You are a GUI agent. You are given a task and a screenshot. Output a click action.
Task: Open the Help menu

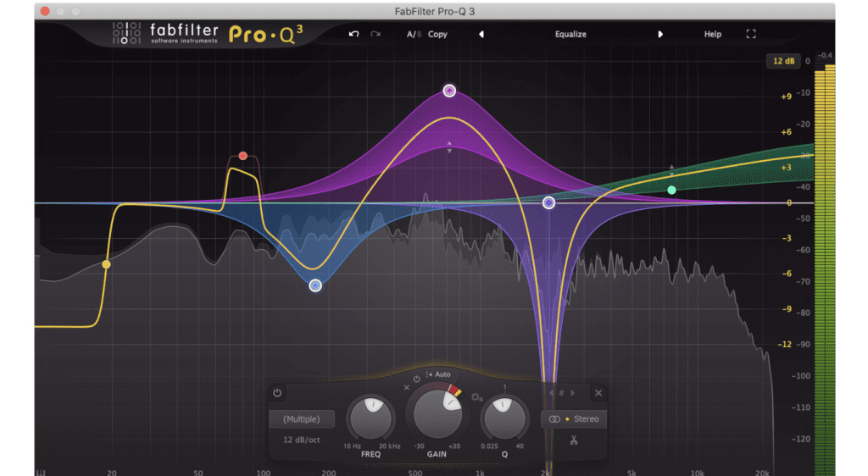click(x=712, y=34)
